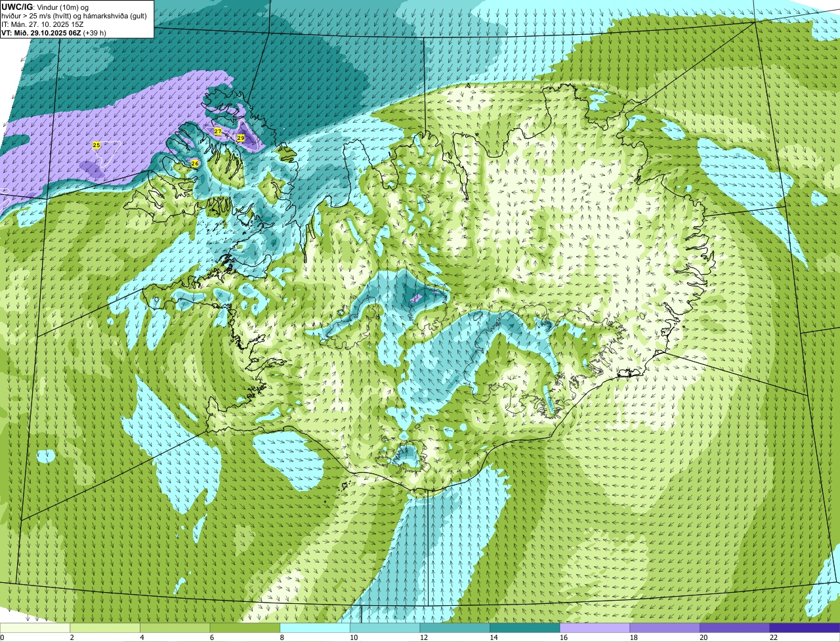Select the legend swatch between 20 and 22
The image size is (840, 642).
735,628
